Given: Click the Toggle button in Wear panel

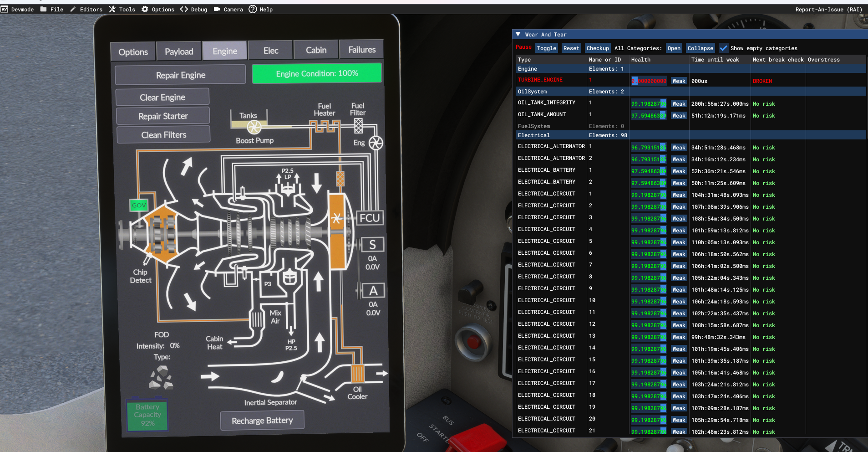Looking at the screenshot, I should click(546, 48).
